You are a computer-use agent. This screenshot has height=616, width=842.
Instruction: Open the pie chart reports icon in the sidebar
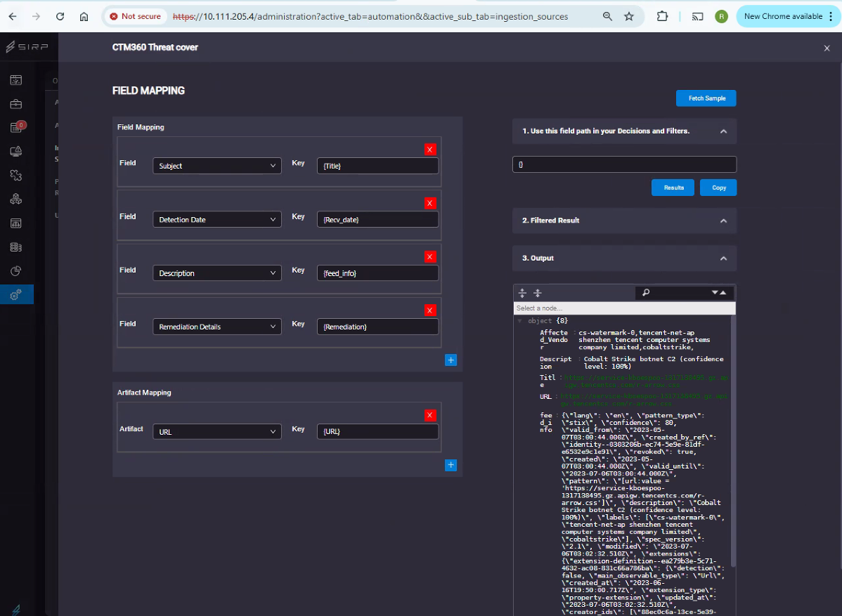click(16, 271)
